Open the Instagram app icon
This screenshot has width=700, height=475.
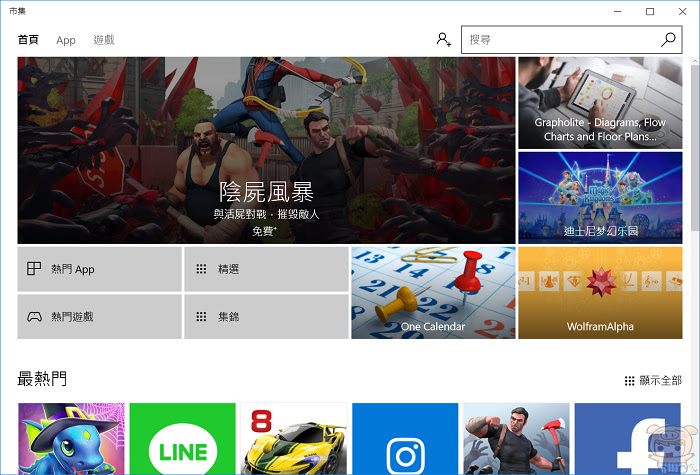(405, 438)
